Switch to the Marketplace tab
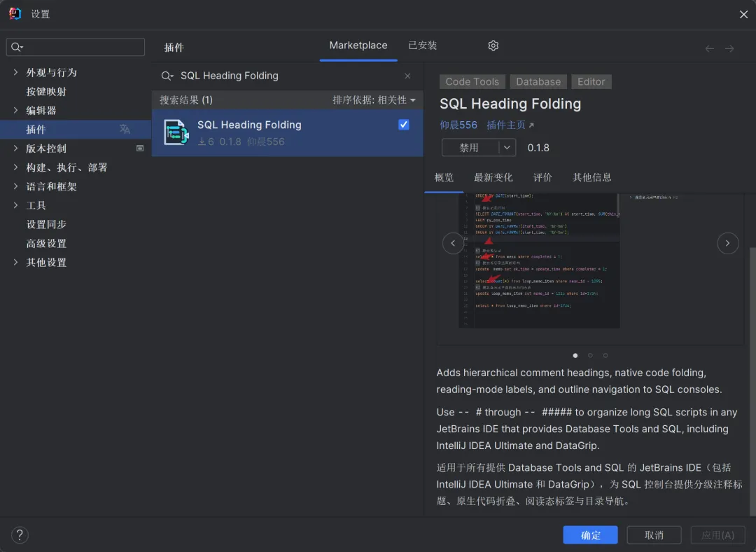This screenshot has height=552, width=756. [x=358, y=46]
